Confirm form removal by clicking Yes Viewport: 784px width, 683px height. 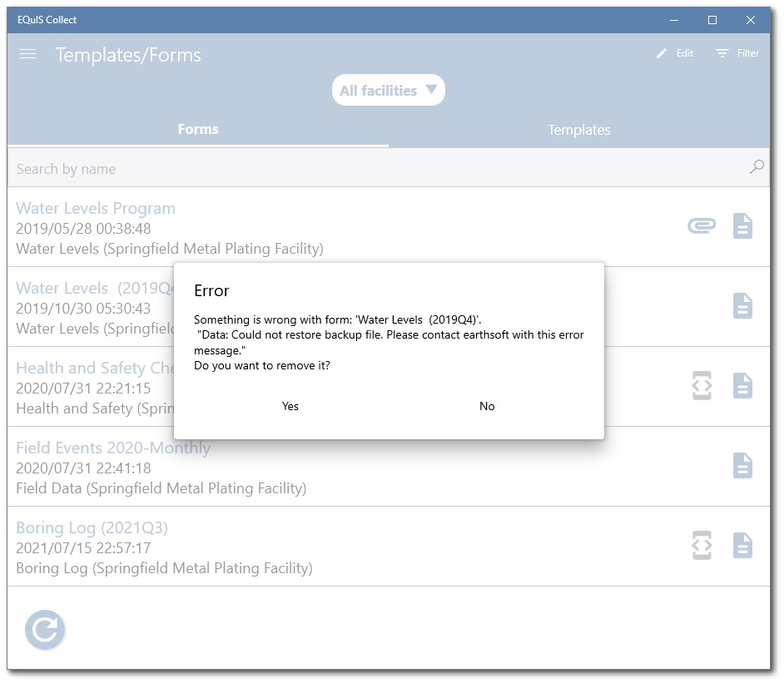(x=290, y=406)
